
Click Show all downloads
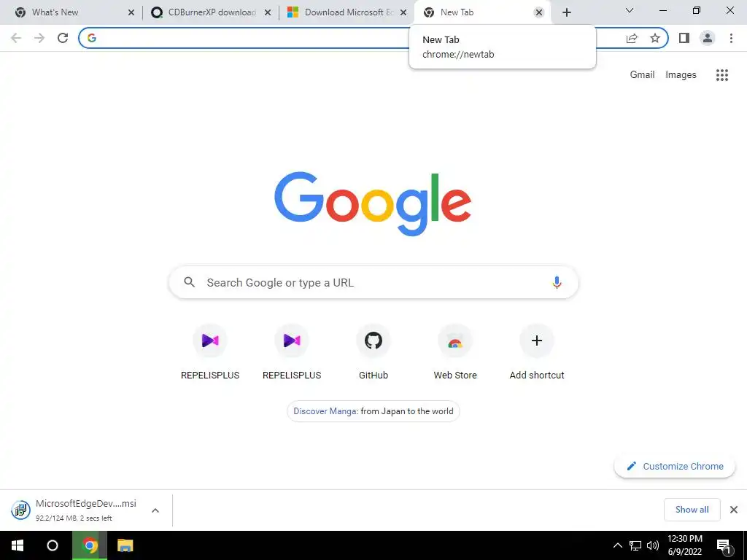pyautogui.click(x=692, y=510)
